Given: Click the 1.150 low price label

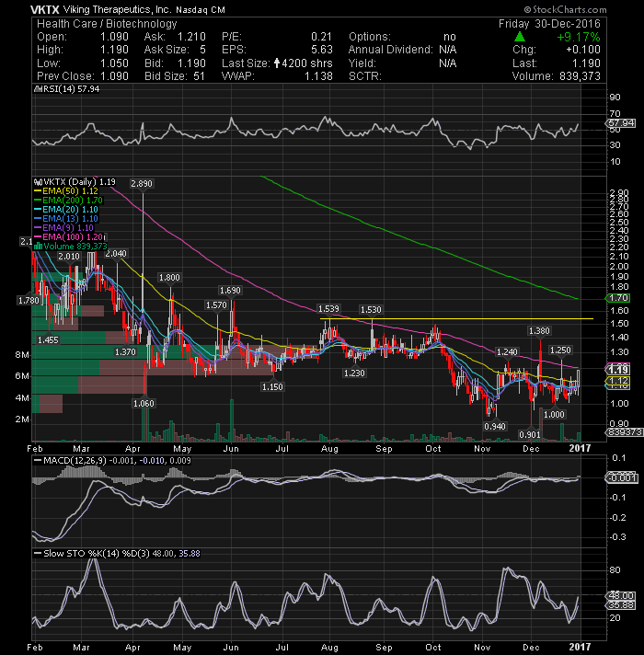Looking at the screenshot, I should point(272,387).
